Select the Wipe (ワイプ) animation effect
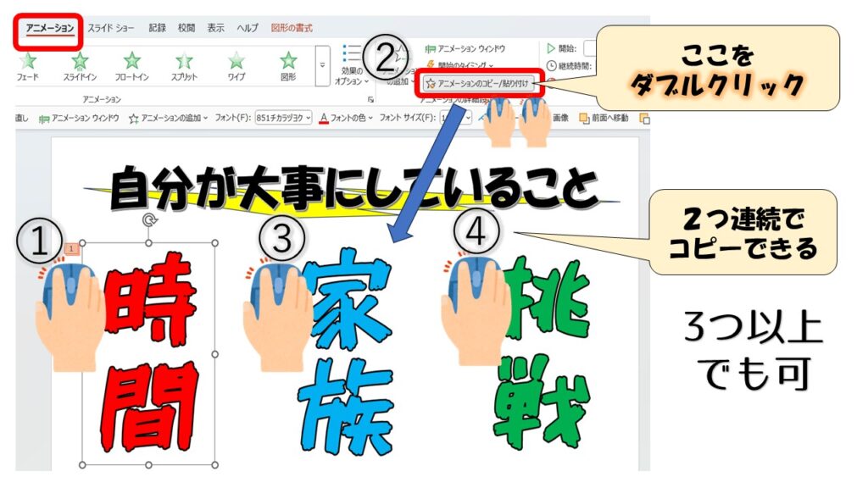 coord(236,65)
